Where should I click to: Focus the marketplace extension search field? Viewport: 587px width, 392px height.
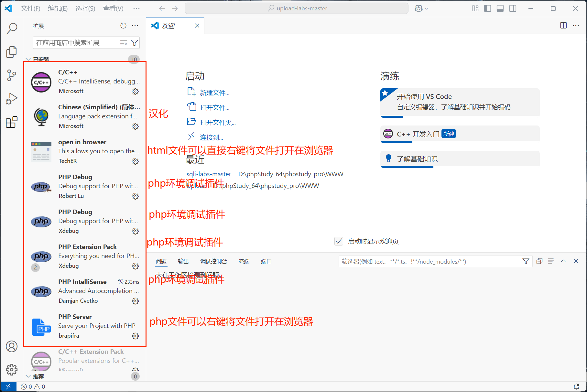click(x=77, y=43)
